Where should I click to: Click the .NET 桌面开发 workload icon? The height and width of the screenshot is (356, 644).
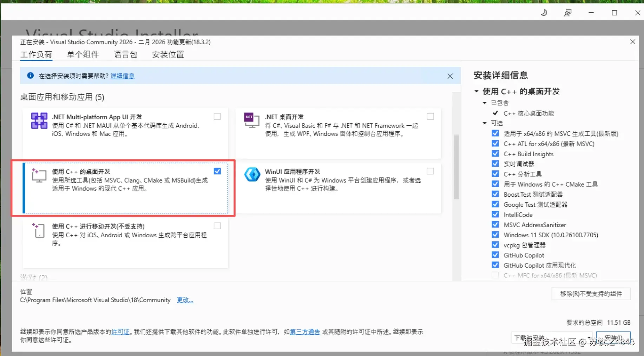tap(252, 121)
